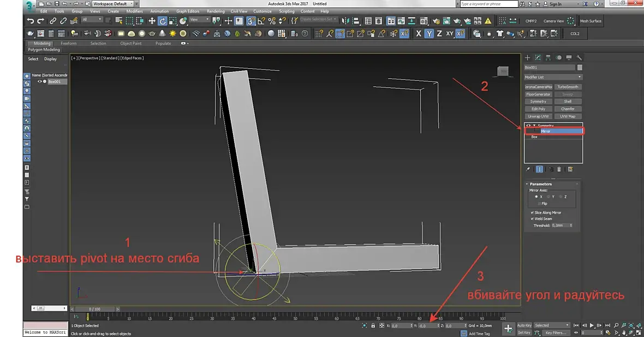Screen dimensions: 644x337
Task: Click the Render Setup teapot icon
Action: point(436,21)
